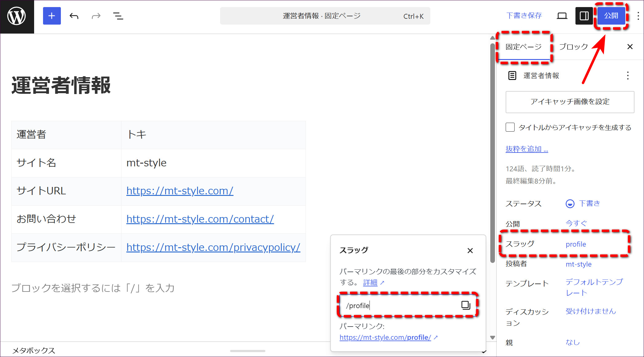Click アイキャッチ画像を設定 button
This screenshot has height=357, width=644.
coord(570,102)
